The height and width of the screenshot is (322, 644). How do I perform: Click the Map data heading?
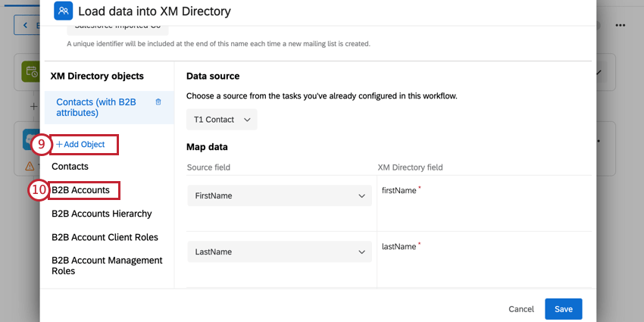[x=207, y=147]
